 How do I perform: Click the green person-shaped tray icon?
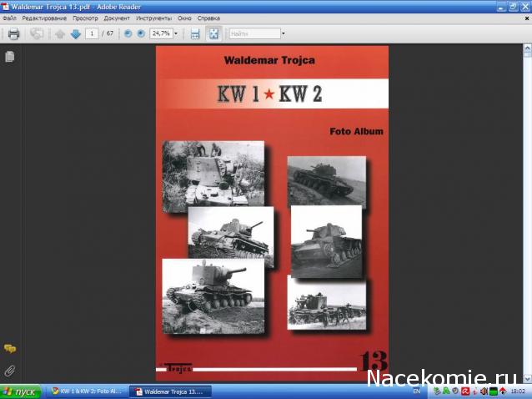446,391
